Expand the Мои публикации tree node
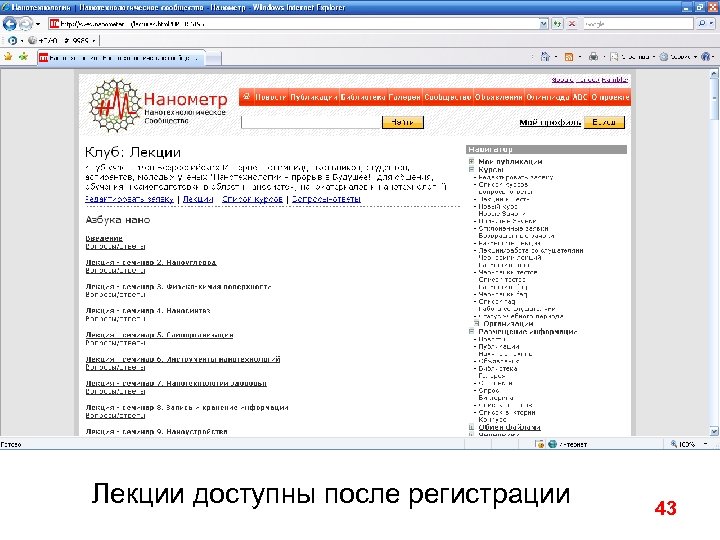Image resolution: width=720 pixels, height=540 pixels. pos(471,161)
